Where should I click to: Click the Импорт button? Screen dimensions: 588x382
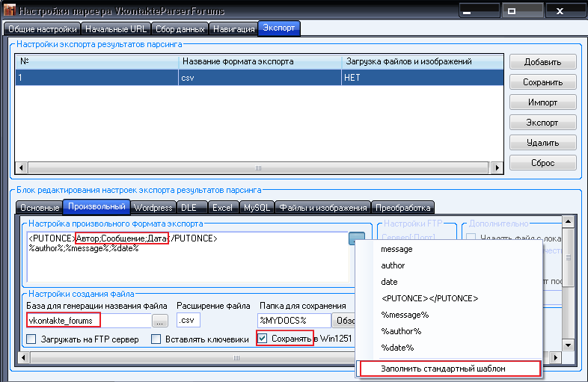point(542,102)
